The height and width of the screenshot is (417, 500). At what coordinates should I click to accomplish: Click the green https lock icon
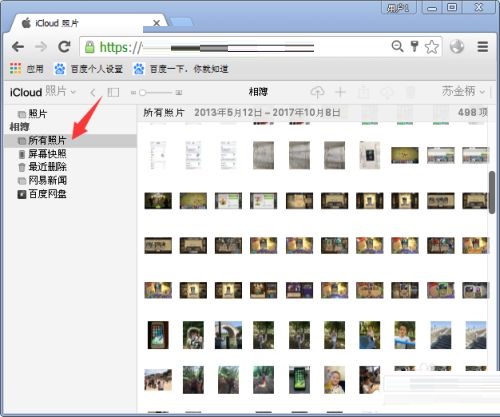pos(89,47)
